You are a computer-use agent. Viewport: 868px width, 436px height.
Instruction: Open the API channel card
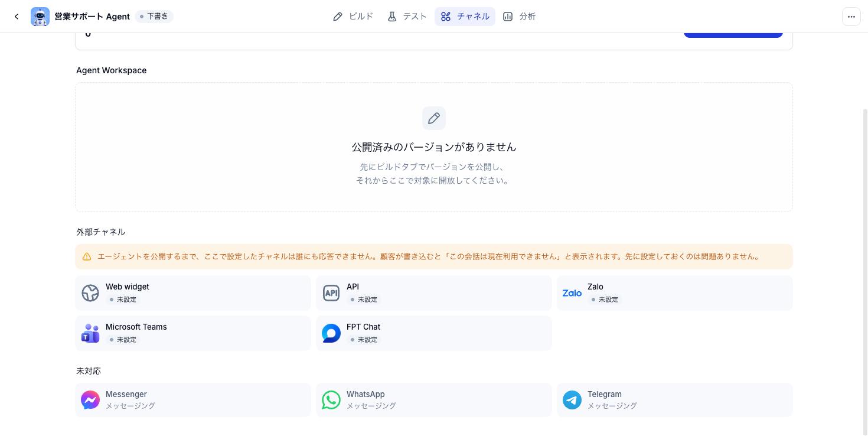(x=434, y=293)
